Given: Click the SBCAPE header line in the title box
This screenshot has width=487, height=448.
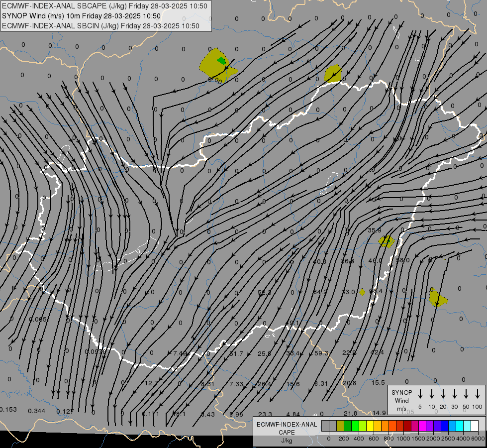Looking at the screenshot, I should (x=104, y=6).
